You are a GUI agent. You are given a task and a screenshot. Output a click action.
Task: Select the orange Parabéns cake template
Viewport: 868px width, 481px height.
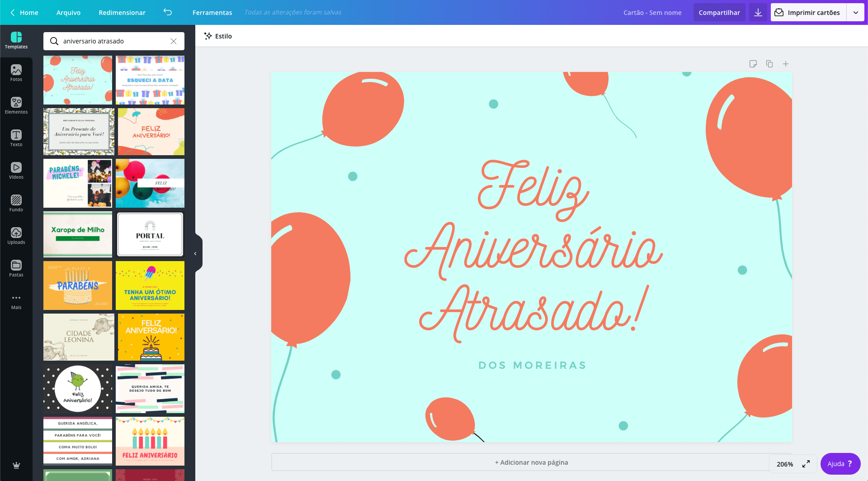coord(78,286)
